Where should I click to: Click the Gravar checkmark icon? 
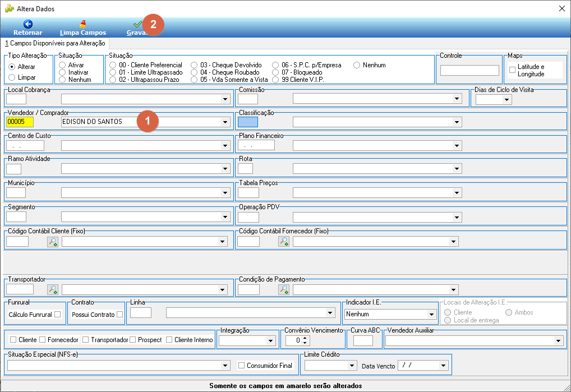tap(137, 24)
